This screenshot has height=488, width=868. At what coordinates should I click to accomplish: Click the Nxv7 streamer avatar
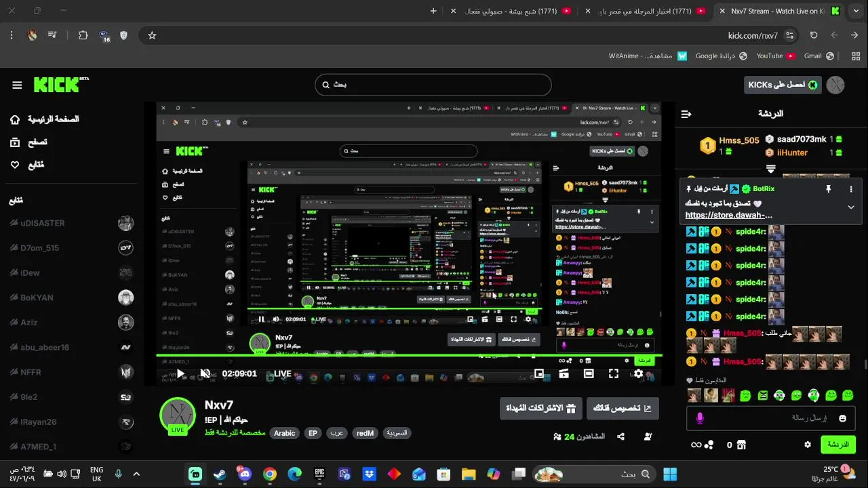point(178,415)
